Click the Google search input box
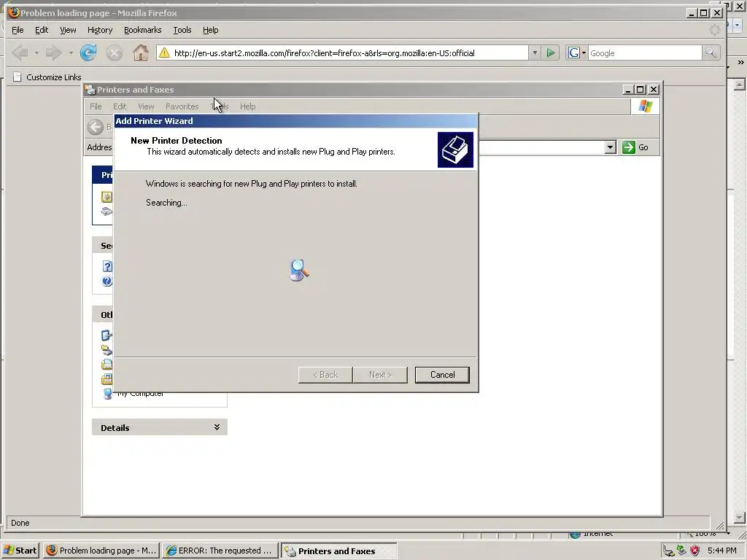The height and width of the screenshot is (560, 747). [x=645, y=52]
